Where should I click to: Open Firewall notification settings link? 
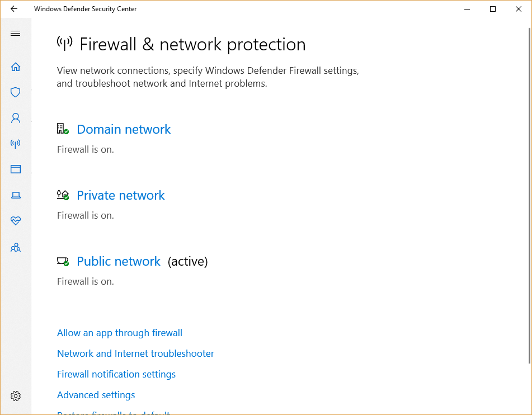[x=116, y=374]
